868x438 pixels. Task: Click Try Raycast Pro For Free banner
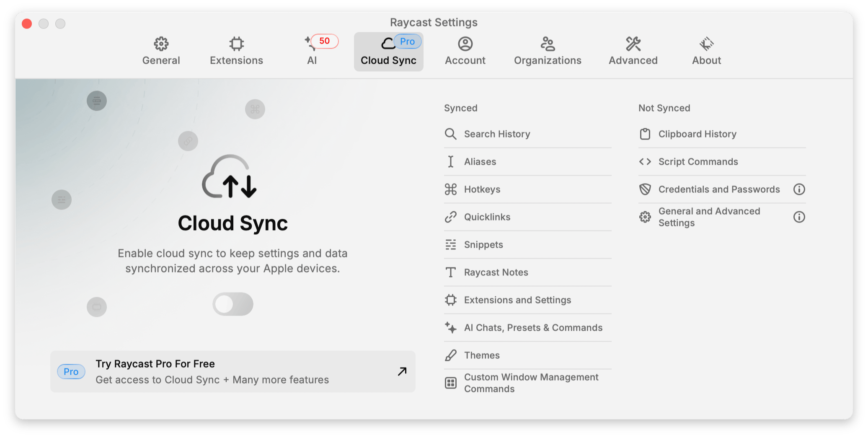coord(232,371)
